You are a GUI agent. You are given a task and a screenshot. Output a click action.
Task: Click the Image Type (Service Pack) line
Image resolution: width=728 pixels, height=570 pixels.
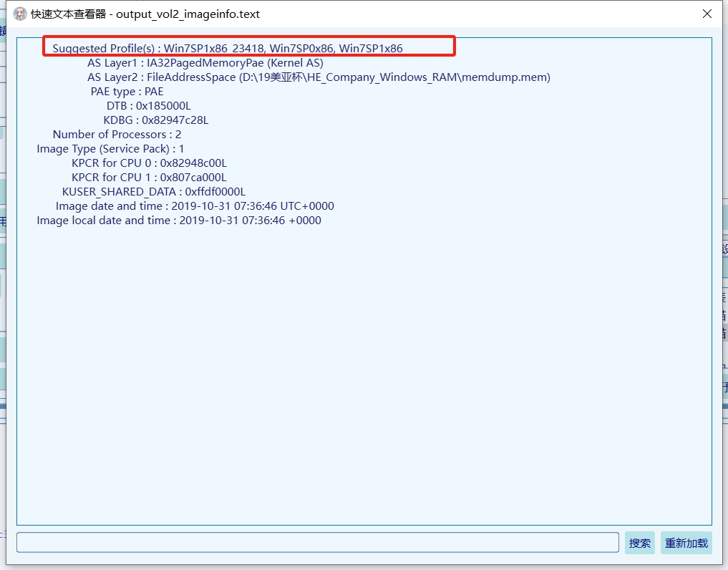tap(110, 149)
